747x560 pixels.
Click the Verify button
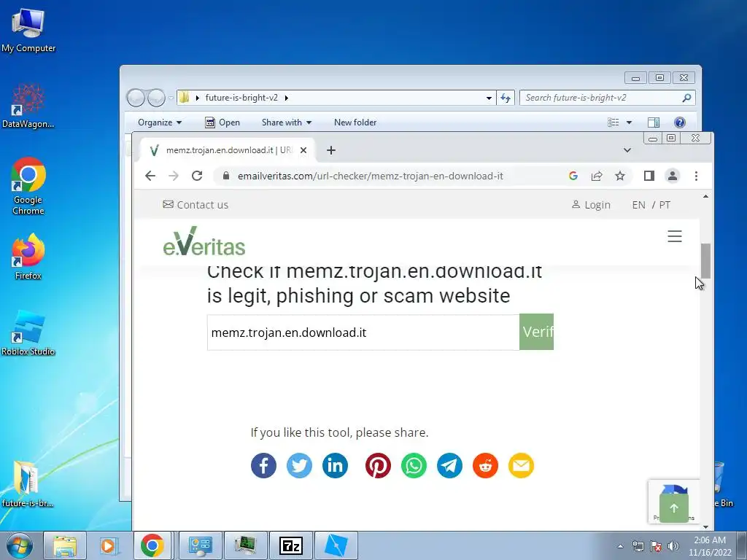coord(536,332)
